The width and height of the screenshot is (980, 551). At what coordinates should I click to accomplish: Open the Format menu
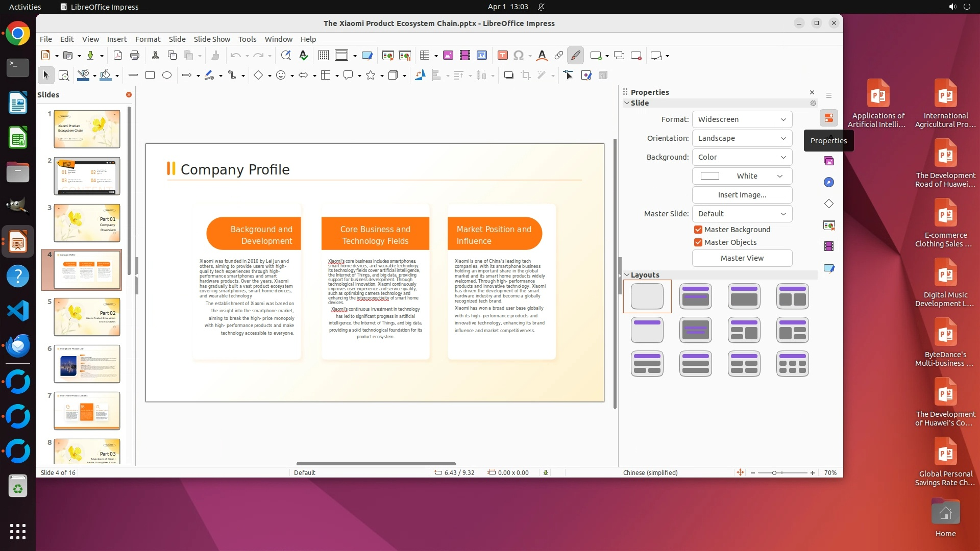pos(148,39)
